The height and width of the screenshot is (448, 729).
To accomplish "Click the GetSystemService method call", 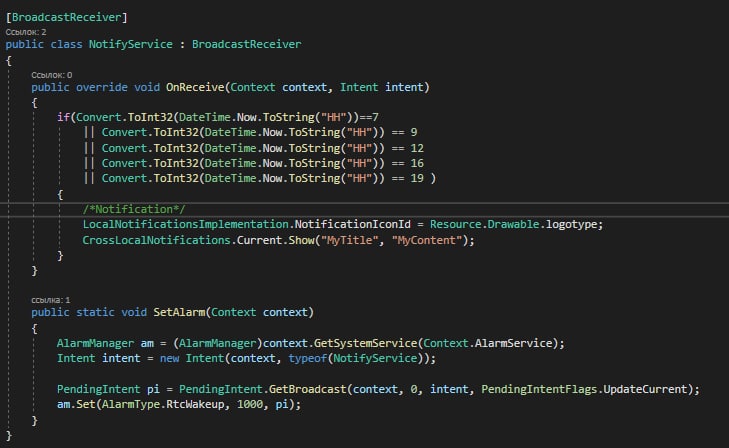I will pyautogui.click(x=365, y=343).
